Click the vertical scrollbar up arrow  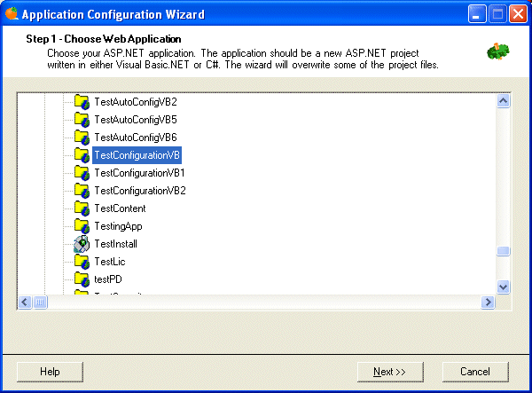click(x=503, y=101)
